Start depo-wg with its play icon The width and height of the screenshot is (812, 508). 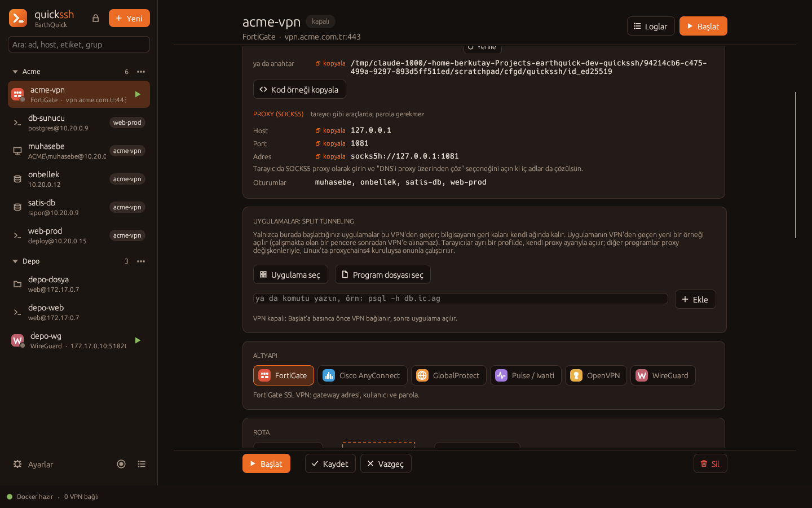pos(138,340)
